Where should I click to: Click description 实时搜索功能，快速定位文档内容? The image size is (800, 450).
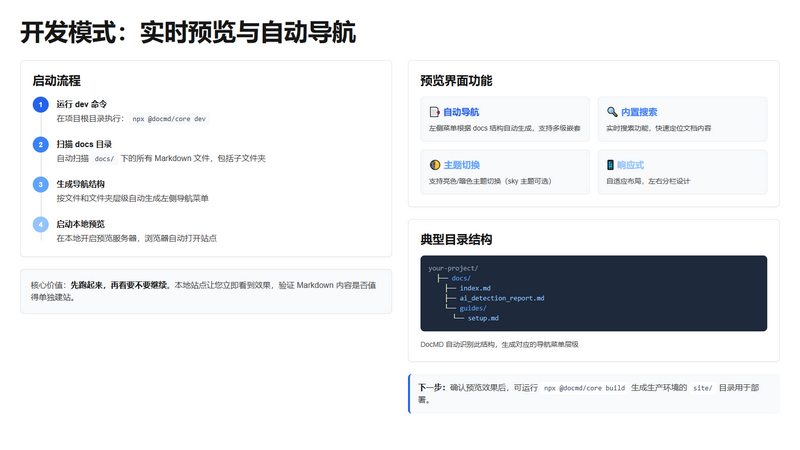coord(658,128)
